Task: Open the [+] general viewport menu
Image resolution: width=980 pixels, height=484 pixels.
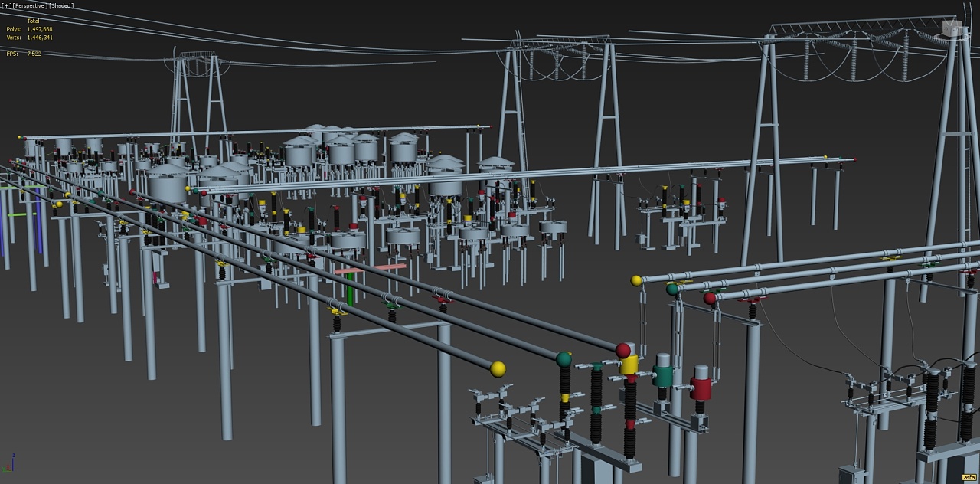Action: pos(6,5)
